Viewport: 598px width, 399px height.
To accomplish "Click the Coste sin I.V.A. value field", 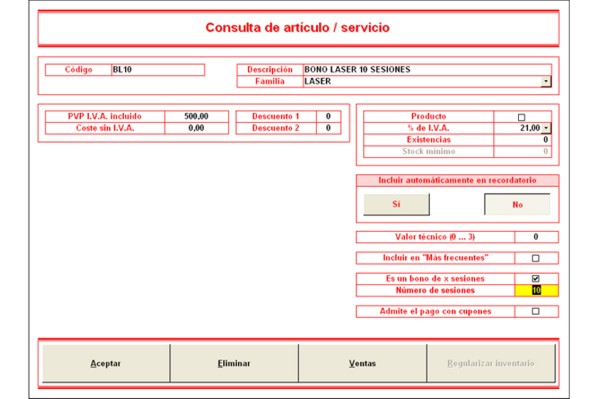I will [196, 128].
